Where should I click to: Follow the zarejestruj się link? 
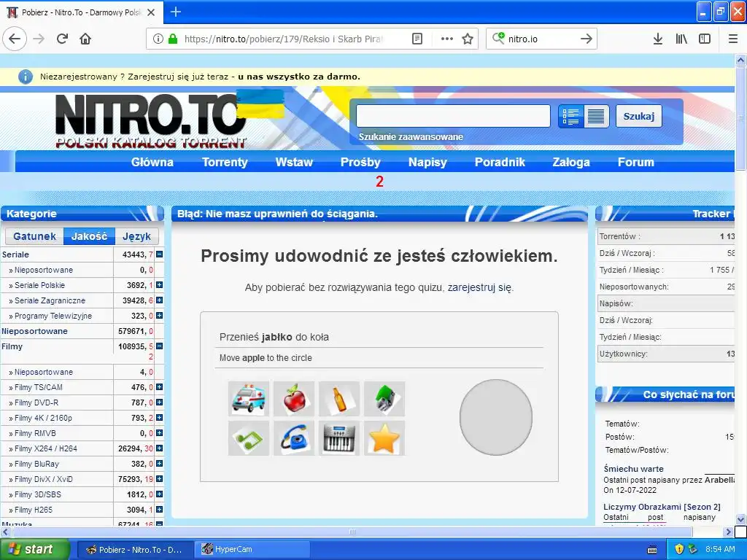(x=479, y=287)
